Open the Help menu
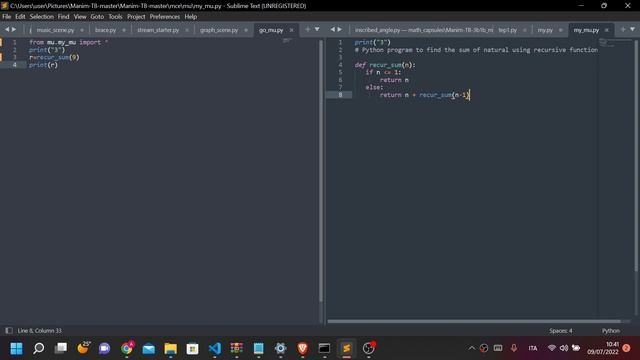This screenshot has width=640, height=360. pyautogui.click(x=191, y=17)
